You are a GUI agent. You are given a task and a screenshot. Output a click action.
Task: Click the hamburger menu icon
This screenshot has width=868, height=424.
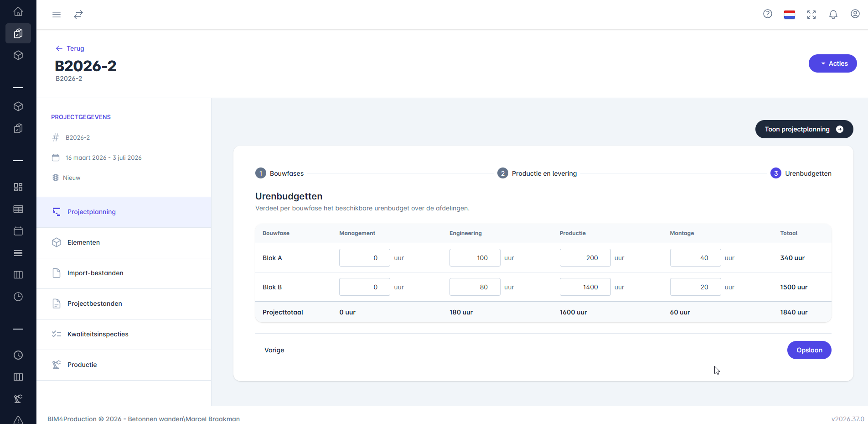point(57,15)
